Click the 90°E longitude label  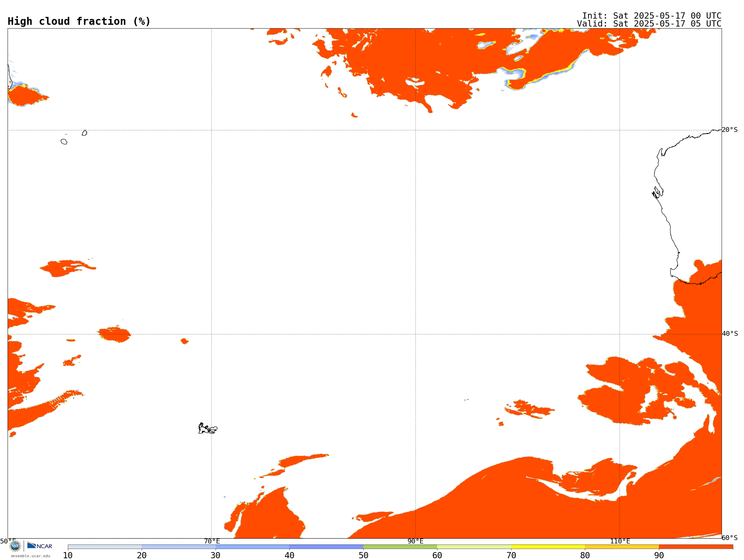415,541
